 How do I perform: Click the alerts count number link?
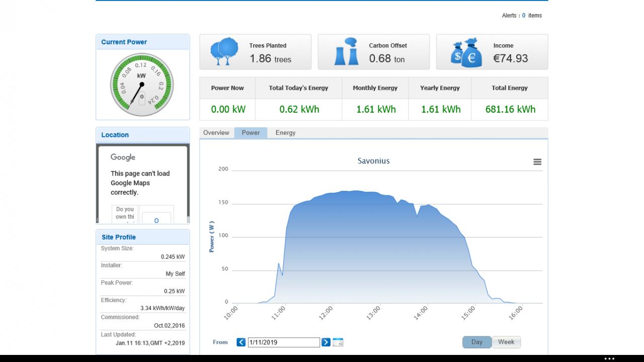click(524, 16)
